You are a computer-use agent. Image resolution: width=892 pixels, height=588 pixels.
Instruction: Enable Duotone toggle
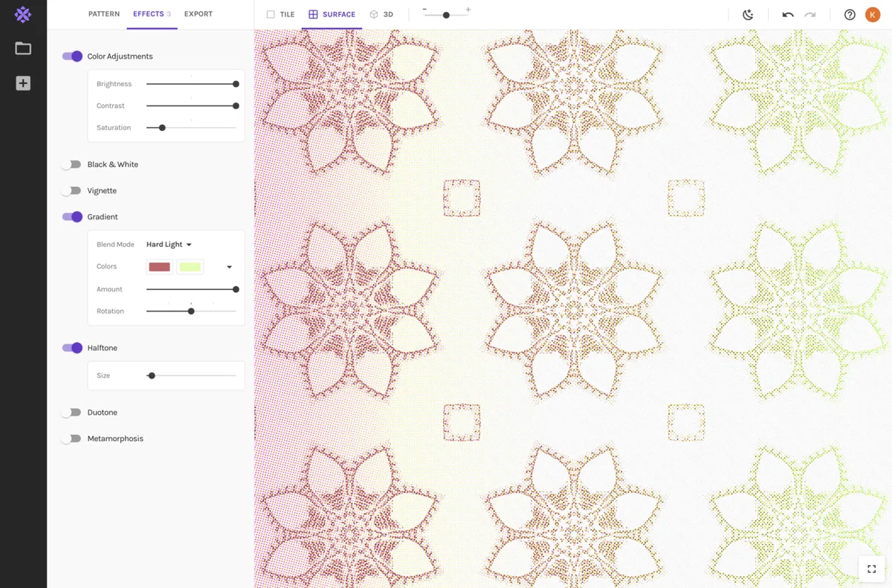point(71,413)
